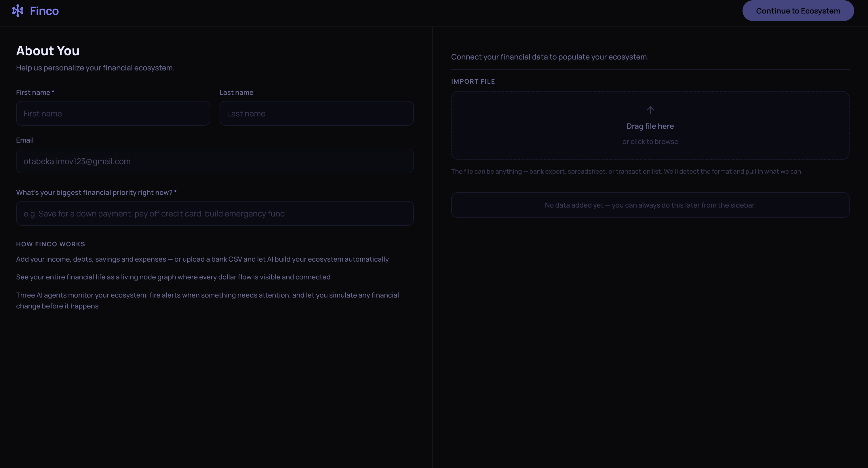Click the HOW FINCO WORKS heading
This screenshot has height=468, width=868.
(x=51, y=244)
